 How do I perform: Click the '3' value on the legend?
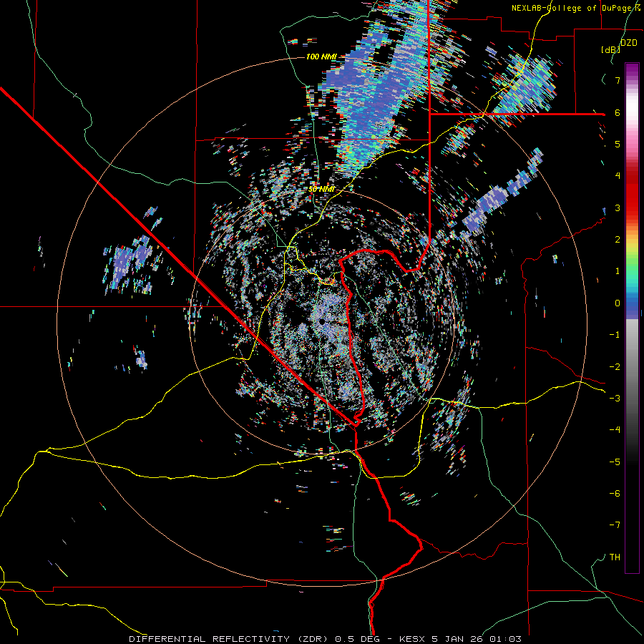coord(618,208)
